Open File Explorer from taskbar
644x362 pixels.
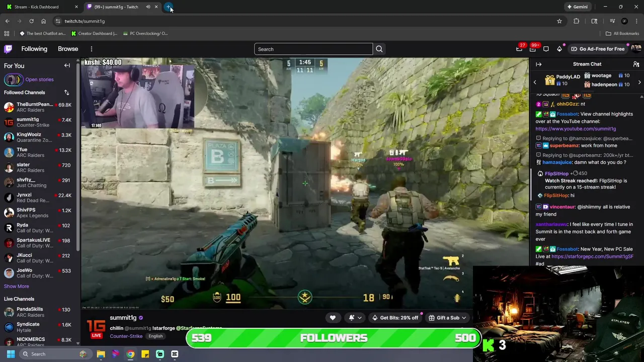coord(101,354)
